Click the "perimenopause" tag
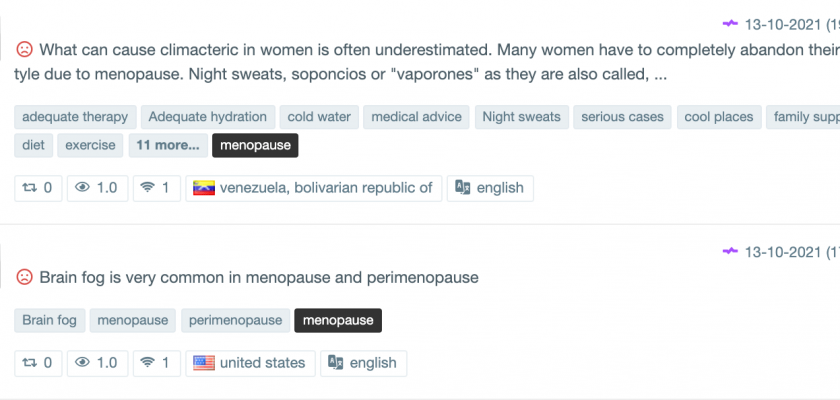Image resolution: width=840 pixels, height=400 pixels. point(236,320)
